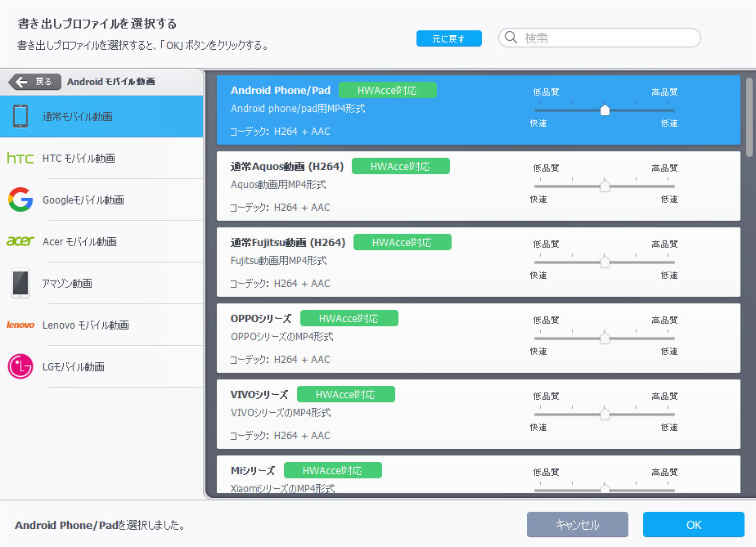Click the LG logo icon
The width and height of the screenshot is (756, 547).
click(20, 366)
